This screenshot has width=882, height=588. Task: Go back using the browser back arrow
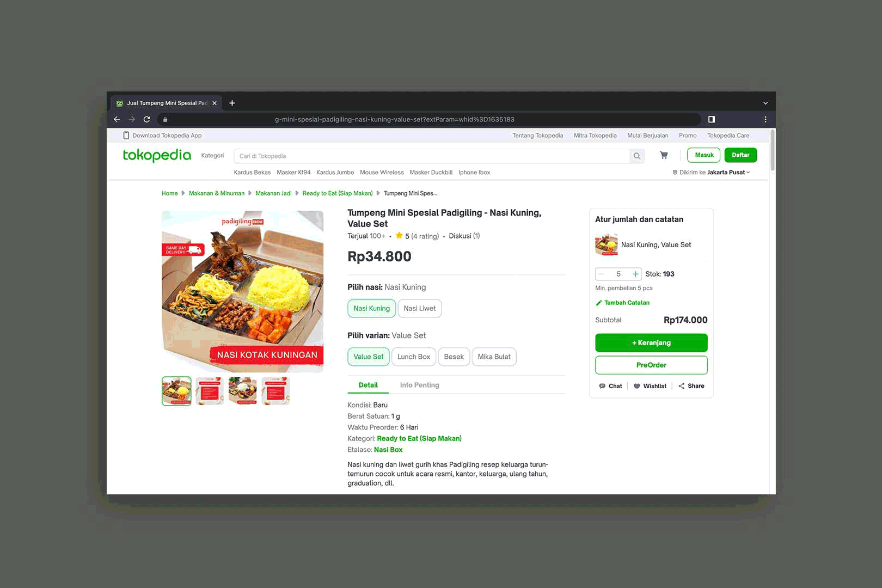click(117, 119)
